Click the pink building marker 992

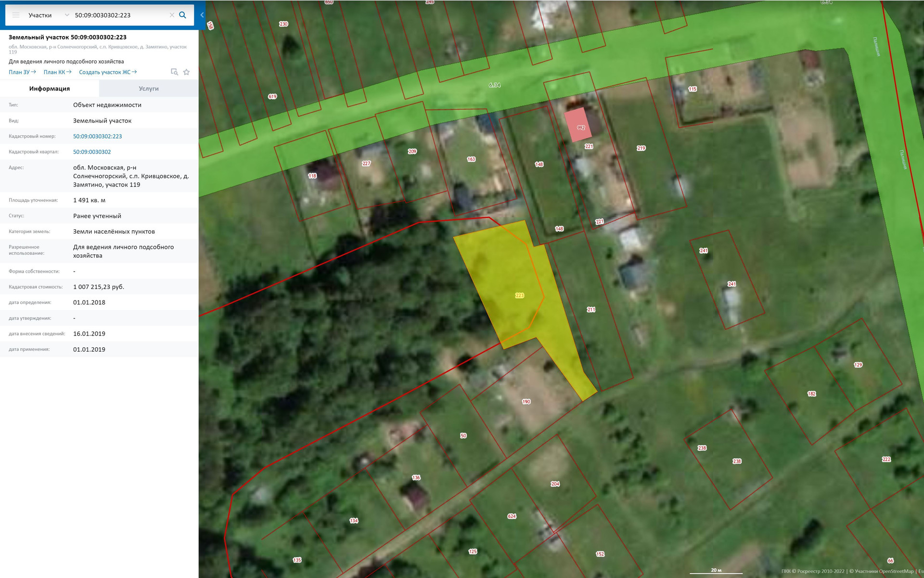pyautogui.click(x=578, y=125)
